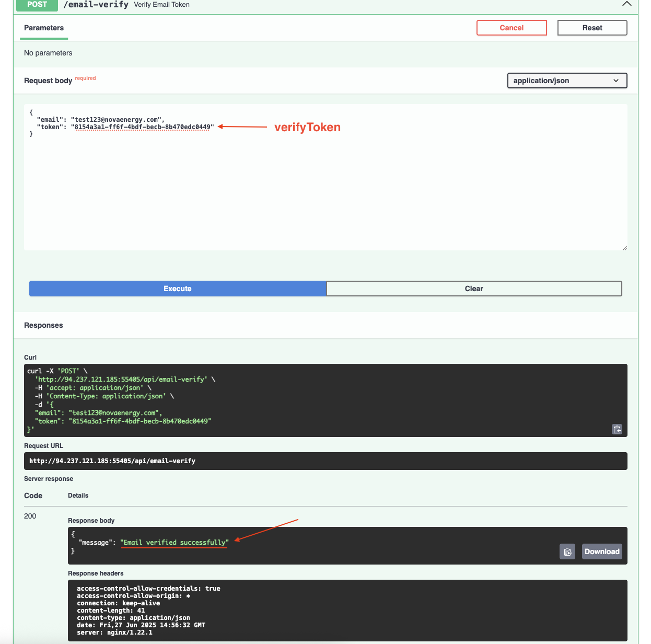Click the Request URL text box
This screenshot has width=651, height=644.
point(326,461)
